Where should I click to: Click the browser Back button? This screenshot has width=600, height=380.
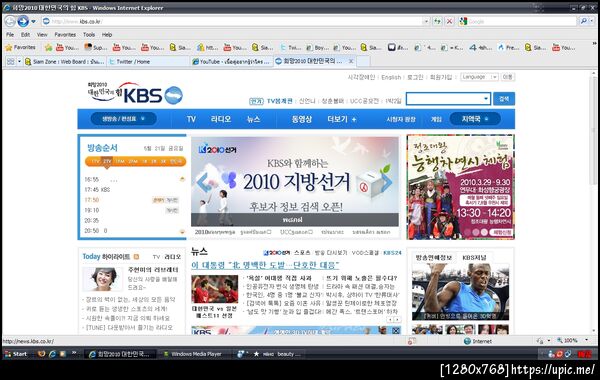click(x=10, y=21)
